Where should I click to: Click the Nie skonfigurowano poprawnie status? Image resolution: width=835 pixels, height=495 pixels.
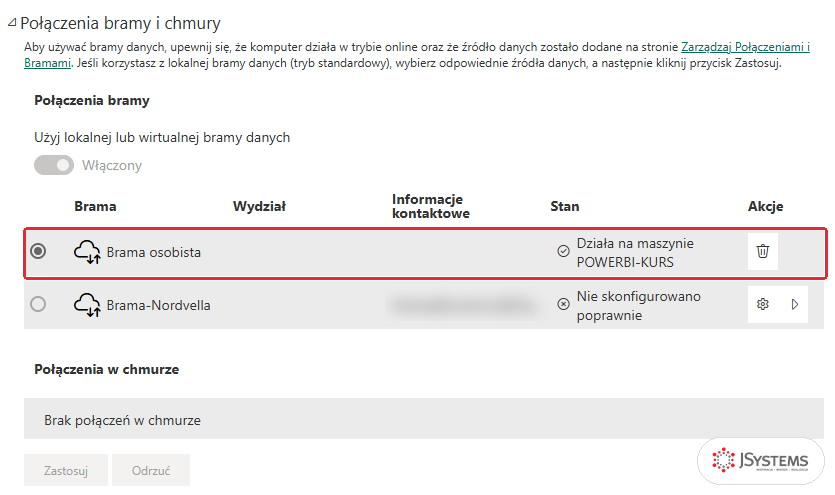pos(638,306)
